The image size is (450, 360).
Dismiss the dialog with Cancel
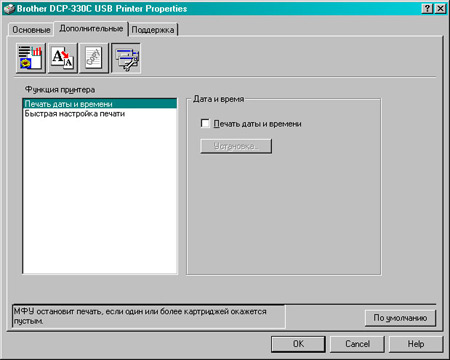click(x=357, y=344)
